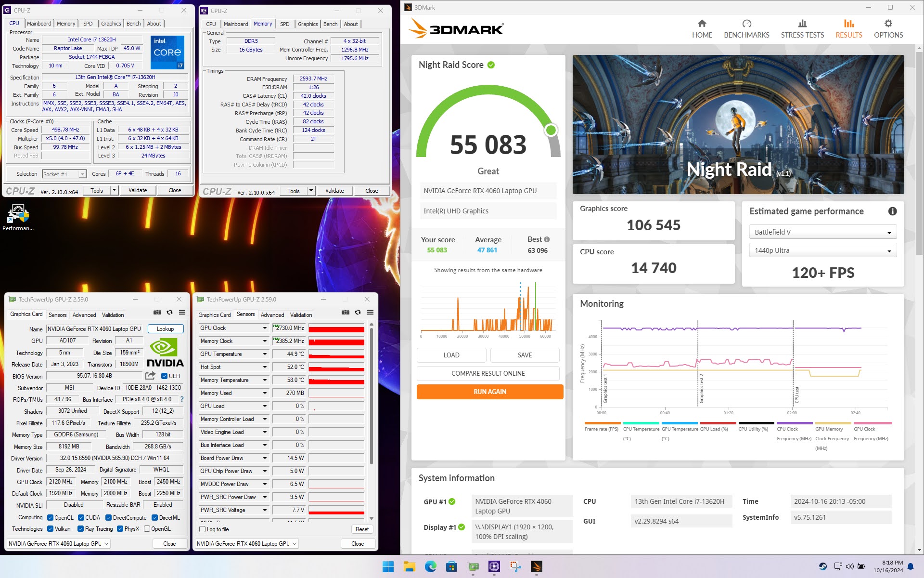This screenshot has height=578, width=924.
Task: Switch to Mainboard tab in left CPU-Z window
Action: pyautogui.click(x=39, y=24)
